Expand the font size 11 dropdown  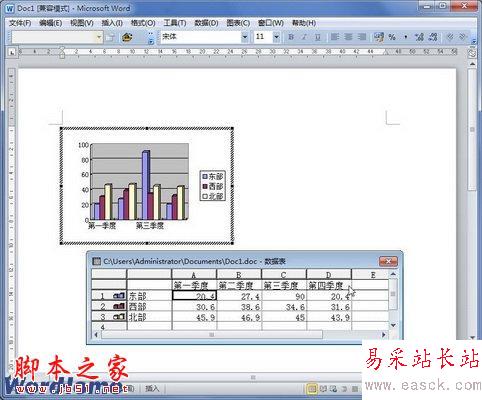[276, 37]
